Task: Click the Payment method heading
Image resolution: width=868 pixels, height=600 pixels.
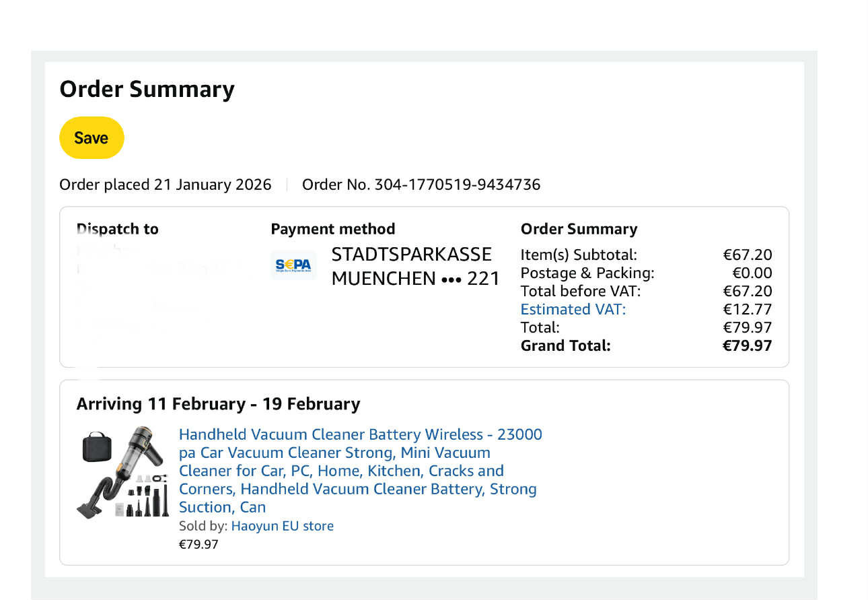Action: pos(333,229)
